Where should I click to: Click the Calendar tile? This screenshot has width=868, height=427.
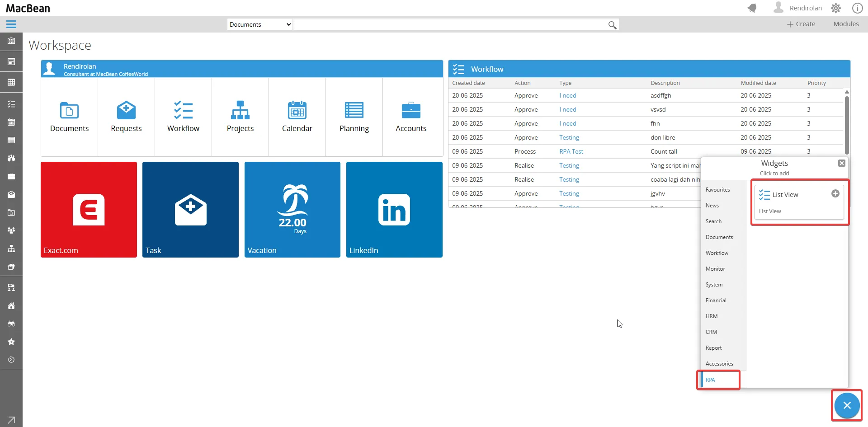297,117
